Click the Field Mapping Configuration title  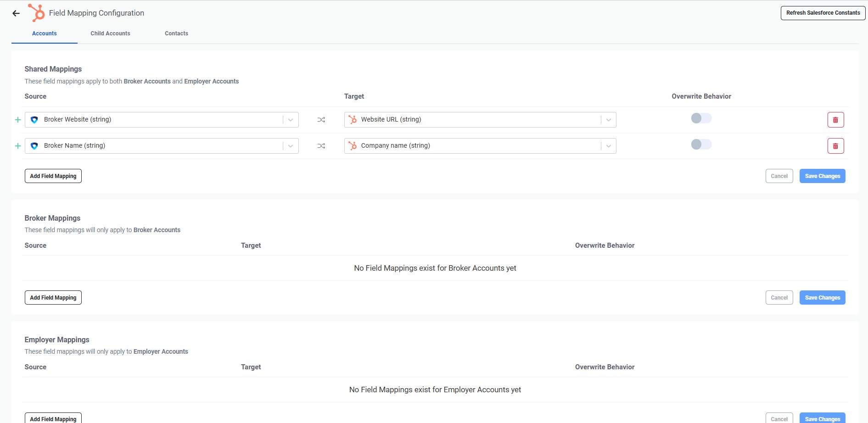[x=96, y=13]
